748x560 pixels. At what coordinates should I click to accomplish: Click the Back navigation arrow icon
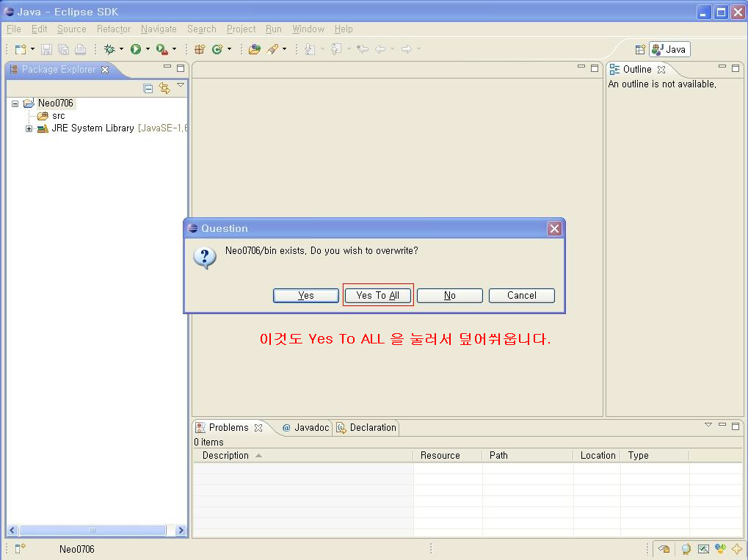coord(380,49)
